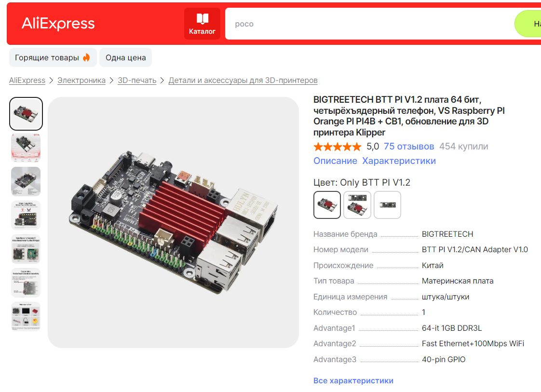The image size is (541, 392).
Task: Click the search field with poco
Action: click(x=370, y=24)
